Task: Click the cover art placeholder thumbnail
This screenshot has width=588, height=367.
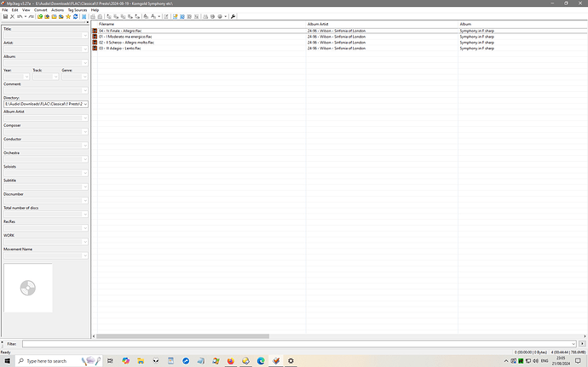Action: point(28,288)
